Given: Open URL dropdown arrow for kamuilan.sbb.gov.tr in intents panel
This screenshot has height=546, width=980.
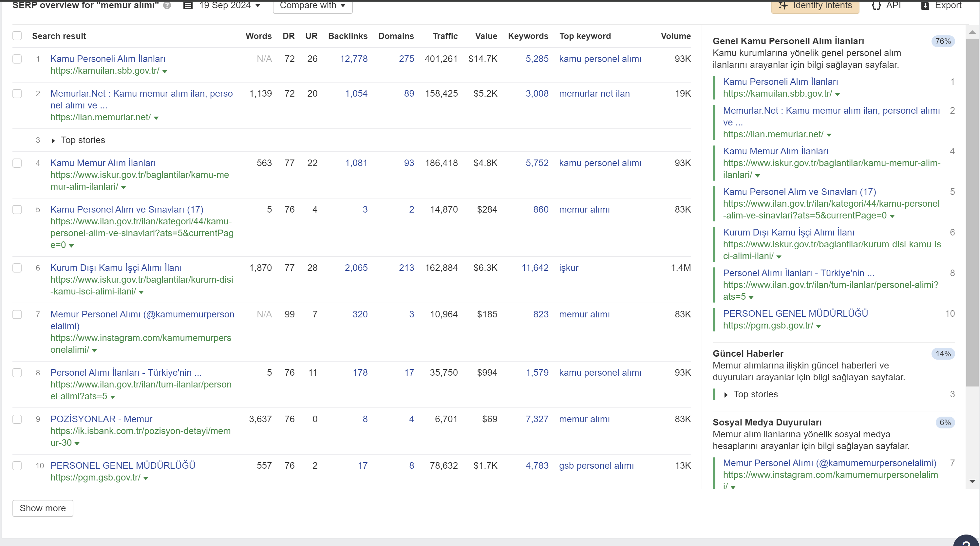Looking at the screenshot, I should (x=837, y=94).
